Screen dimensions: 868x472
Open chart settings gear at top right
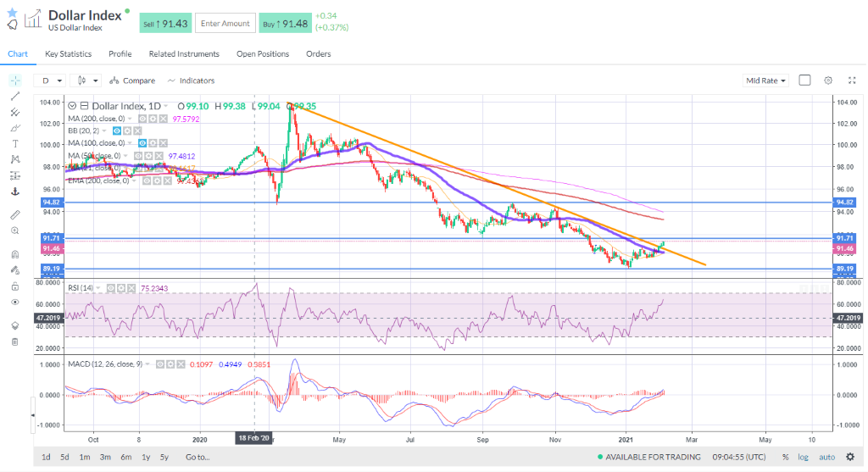click(828, 81)
